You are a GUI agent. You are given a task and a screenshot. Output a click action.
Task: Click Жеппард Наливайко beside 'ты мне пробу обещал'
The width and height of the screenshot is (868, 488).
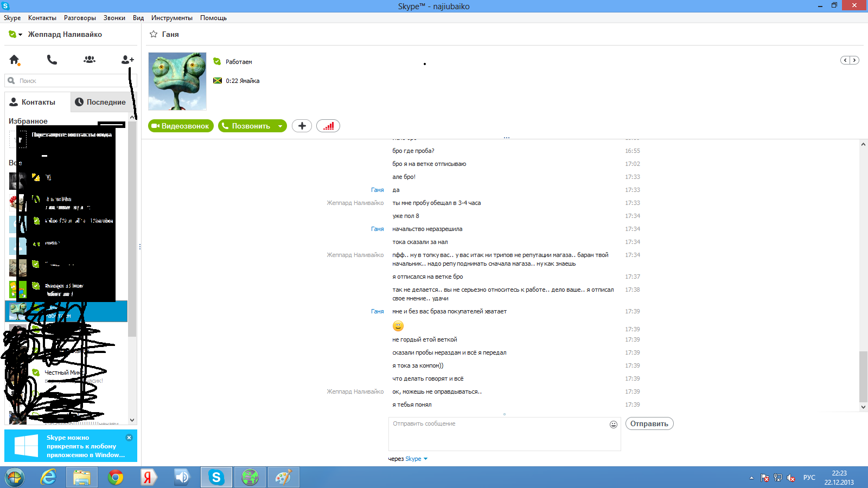point(355,203)
